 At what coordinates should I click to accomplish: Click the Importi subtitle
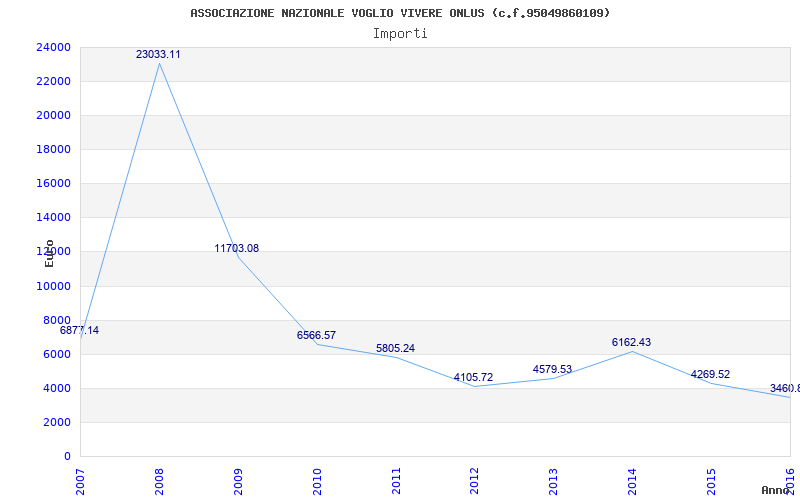pyautogui.click(x=400, y=34)
